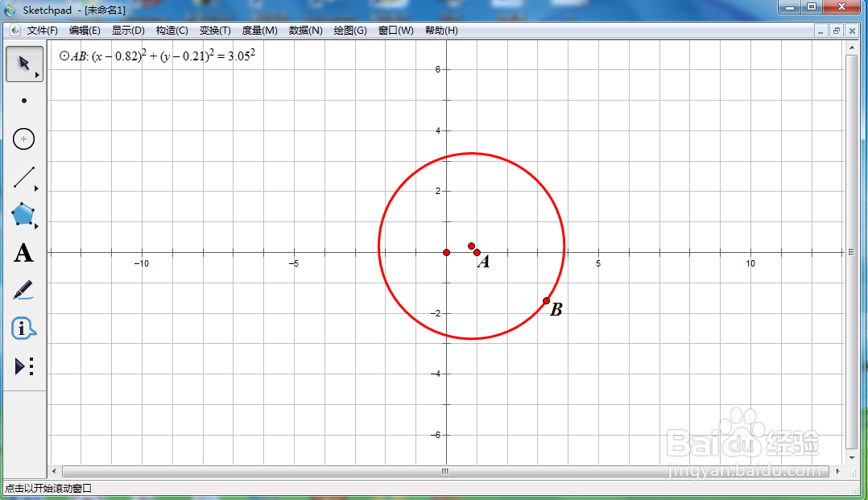Click the vertical scrollbar up arrow

tap(852, 48)
